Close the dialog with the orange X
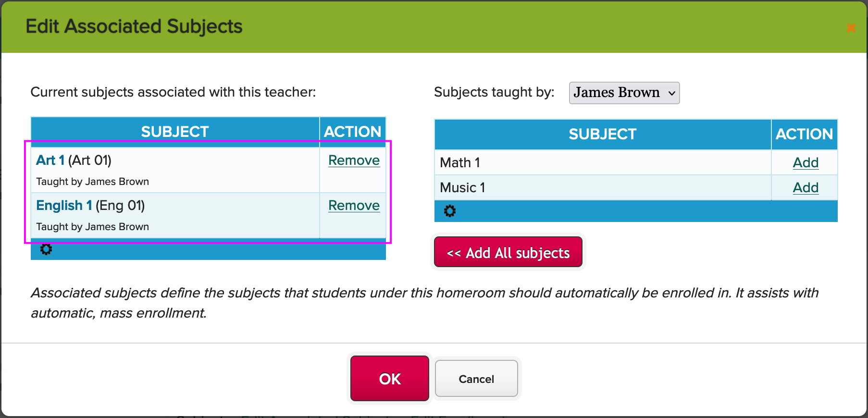The image size is (868, 418). (851, 28)
